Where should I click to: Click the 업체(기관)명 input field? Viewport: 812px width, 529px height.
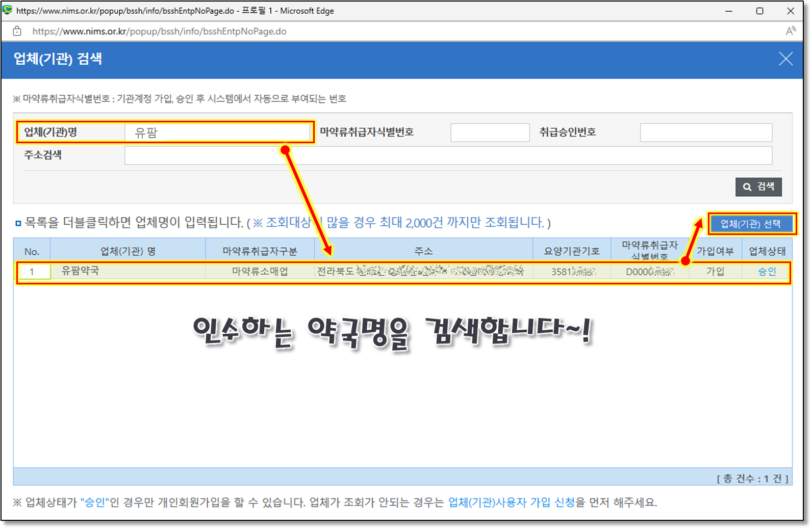(217, 133)
